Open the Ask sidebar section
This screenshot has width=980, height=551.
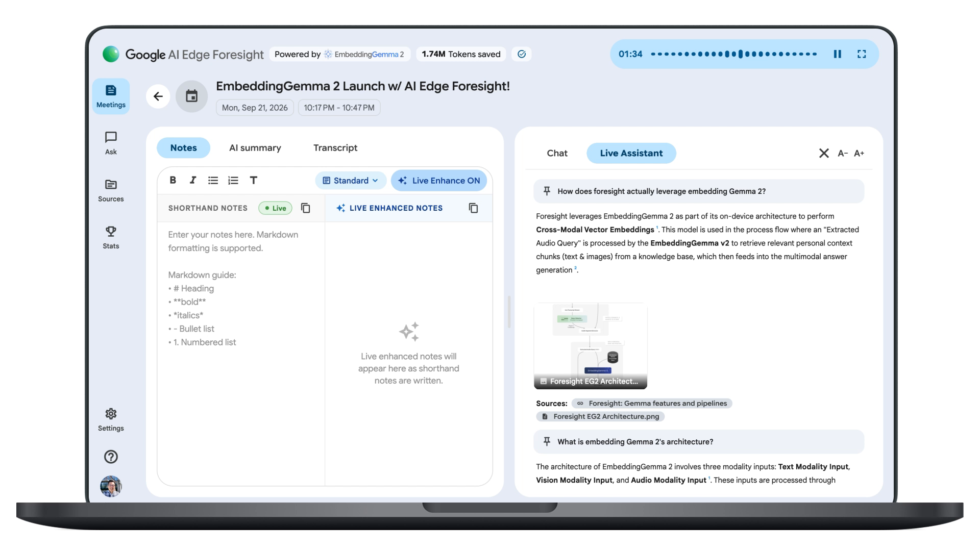coord(111,143)
